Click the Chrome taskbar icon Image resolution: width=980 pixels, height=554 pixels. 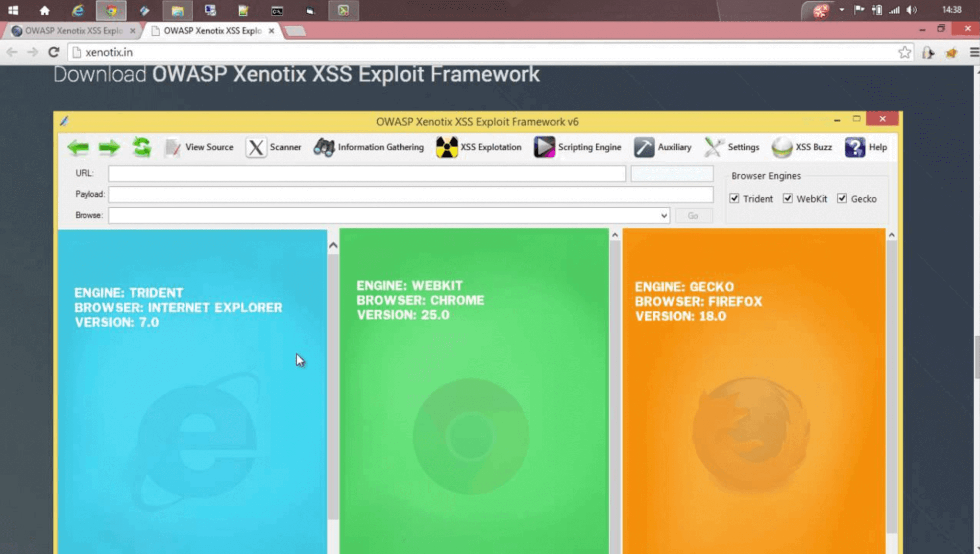pyautogui.click(x=111, y=10)
